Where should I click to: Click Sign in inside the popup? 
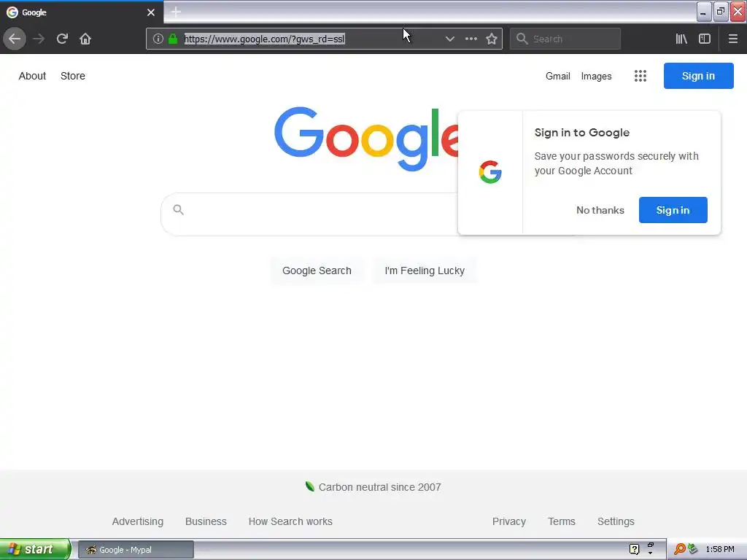(x=673, y=210)
